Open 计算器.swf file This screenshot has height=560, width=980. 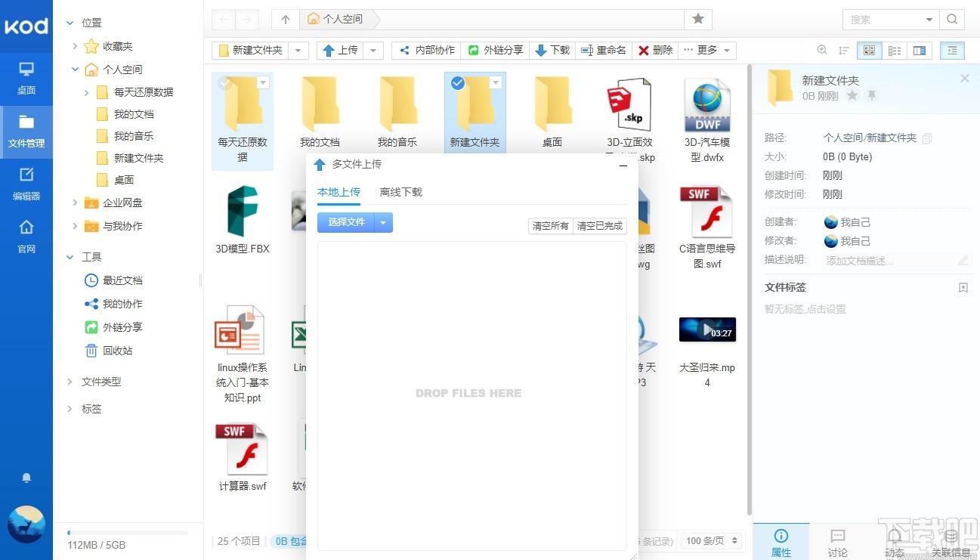click(x=242, y=457)
